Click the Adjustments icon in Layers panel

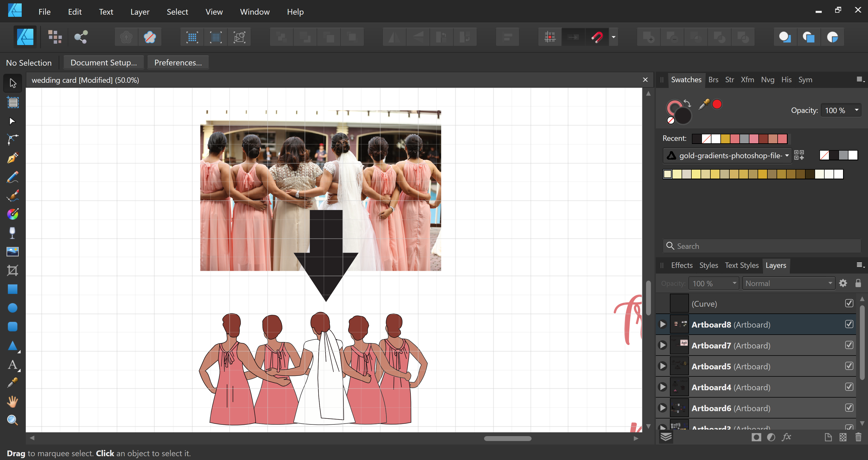[x=771, y=437]
